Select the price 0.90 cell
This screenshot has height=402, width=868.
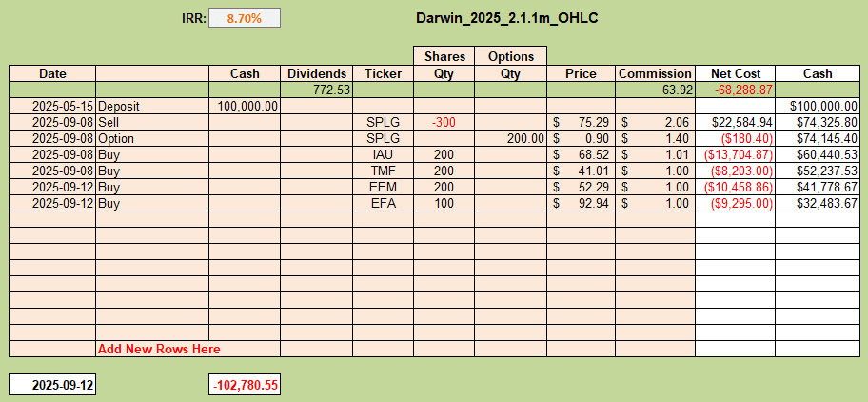[582, 138]
